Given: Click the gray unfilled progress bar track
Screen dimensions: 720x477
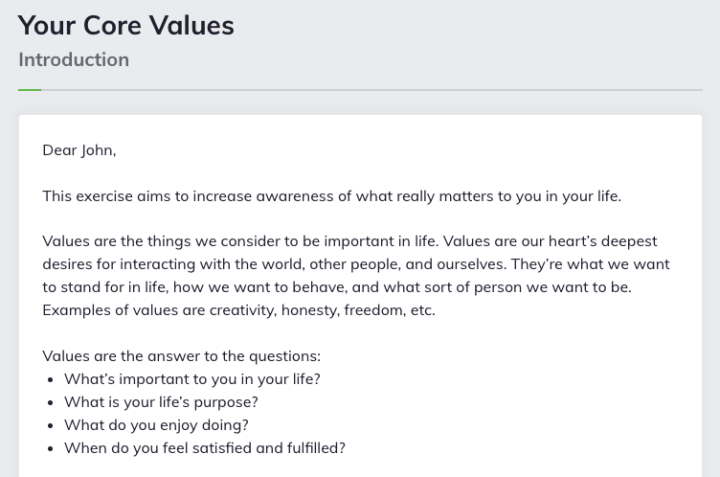Looking at the screenshot, I should [x=372, y=90].
